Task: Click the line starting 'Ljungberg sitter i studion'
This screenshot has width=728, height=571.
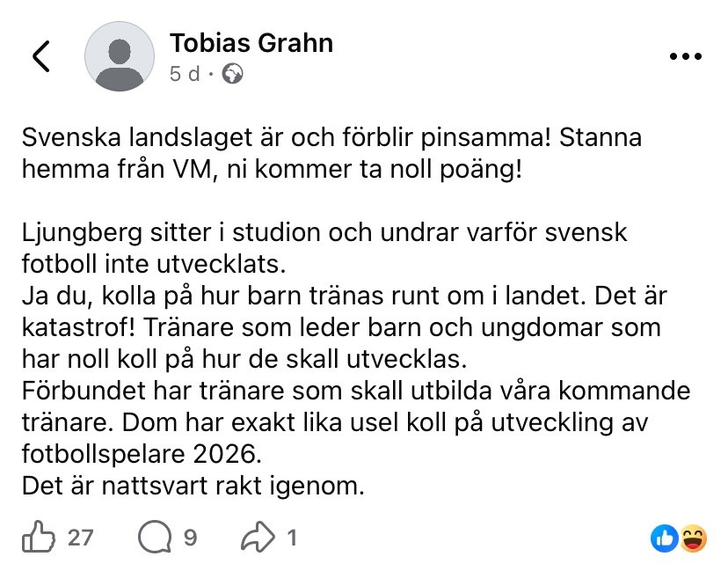Action: coord(324,232)
